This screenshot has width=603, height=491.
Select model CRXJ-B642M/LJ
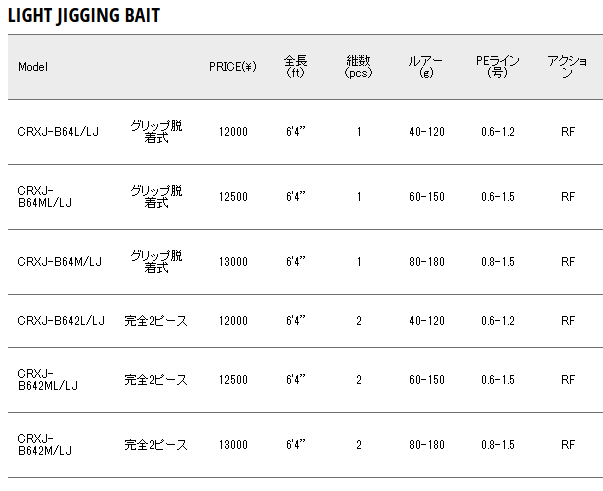pyautogui.click(x=45, y=444)
